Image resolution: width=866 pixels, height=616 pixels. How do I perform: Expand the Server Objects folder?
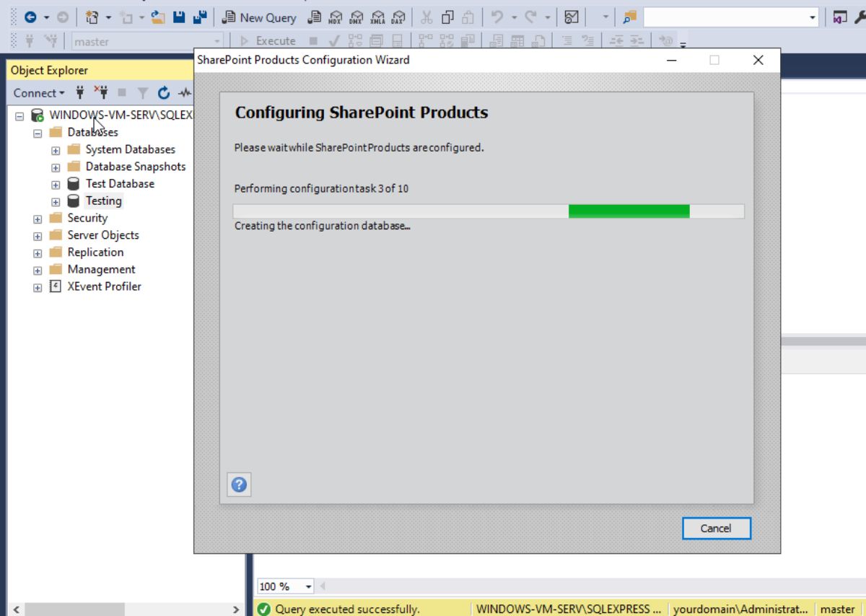tap(38, 236)
